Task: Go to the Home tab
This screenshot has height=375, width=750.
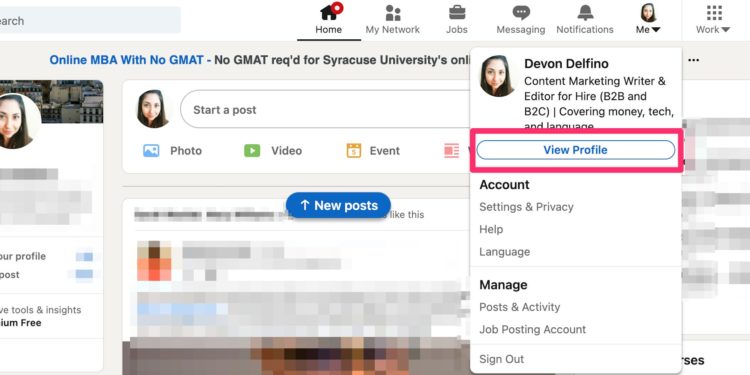Action: pos(329,20)
